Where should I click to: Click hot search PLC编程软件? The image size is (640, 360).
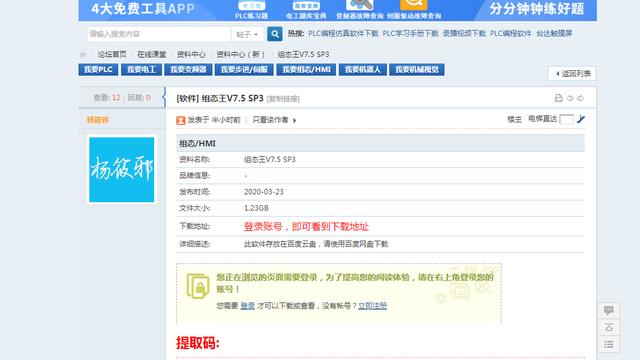(510, 33)
